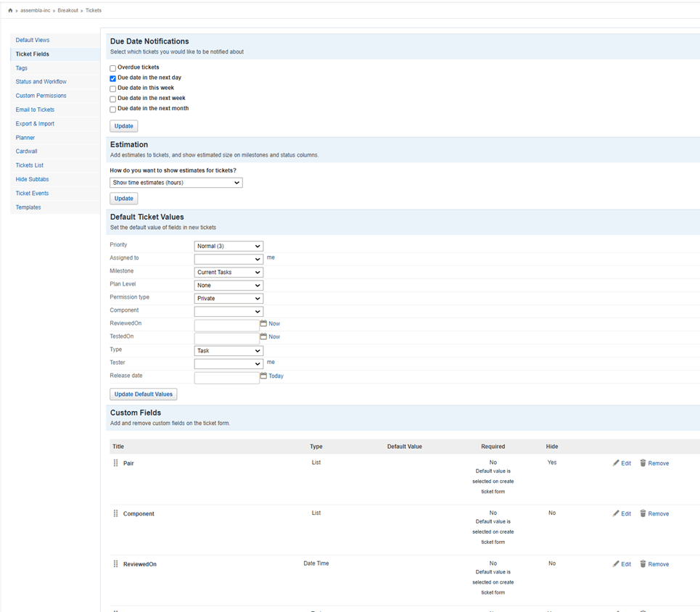Enable Overdue tickets notification checkbox
Viewport: 700px width, 612px height.
click(113, 68)
